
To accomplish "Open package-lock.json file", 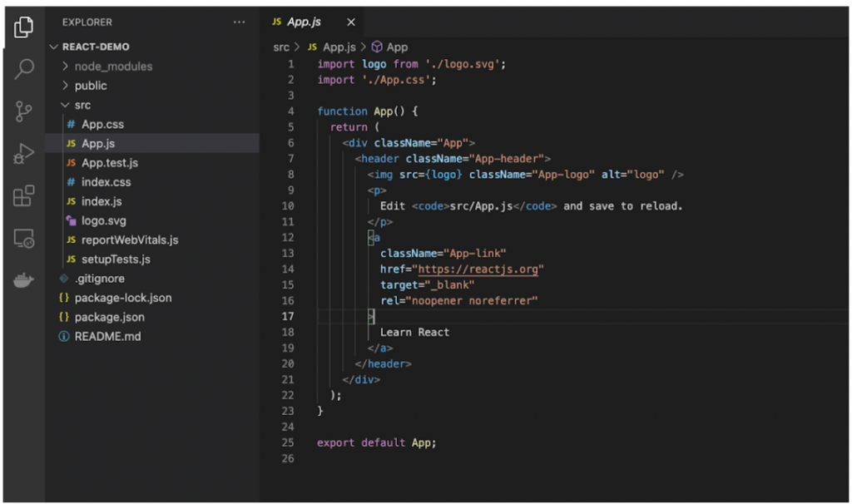I will [152, 298].
